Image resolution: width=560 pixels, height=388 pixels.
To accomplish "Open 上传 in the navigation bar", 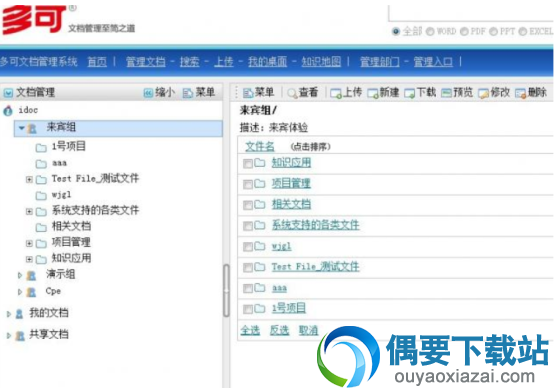I will click(x=224, y=62).
